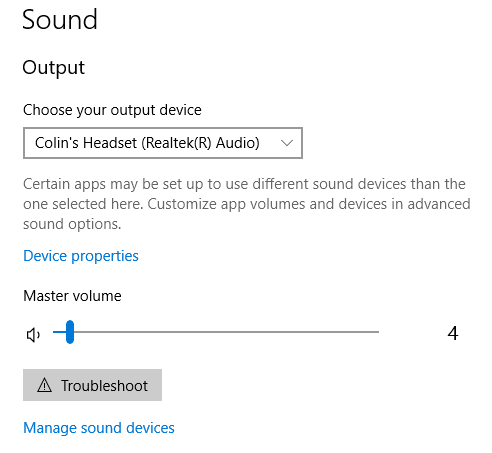This screenshot has height=453, width=492.
Task: Click the Troubleshoot button label
Action: pos(104,386)
